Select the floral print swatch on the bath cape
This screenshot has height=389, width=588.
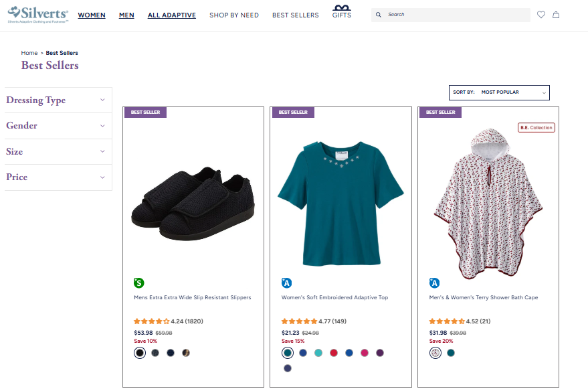(x=435, y=352)
